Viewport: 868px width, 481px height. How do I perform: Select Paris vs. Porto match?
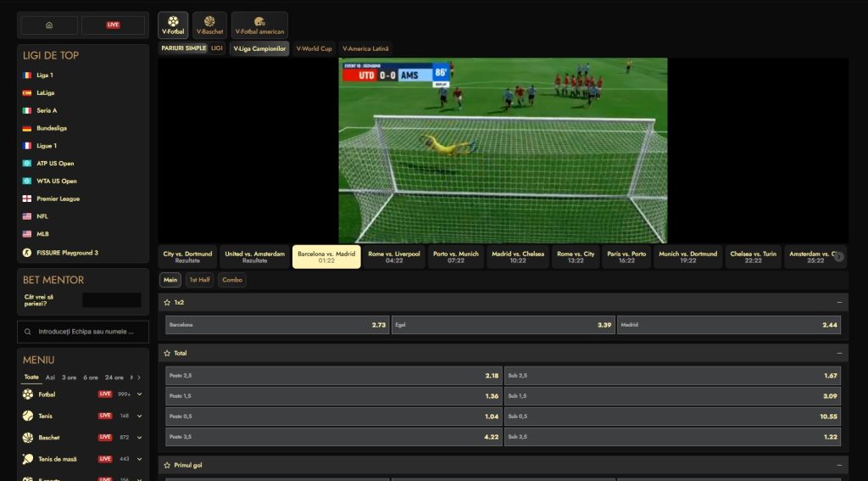coord(626,257)
